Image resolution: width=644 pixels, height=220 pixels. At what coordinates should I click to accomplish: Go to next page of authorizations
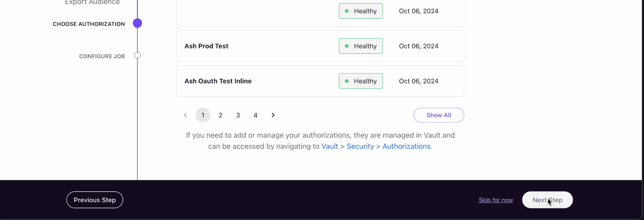click(x=273, y=115)
